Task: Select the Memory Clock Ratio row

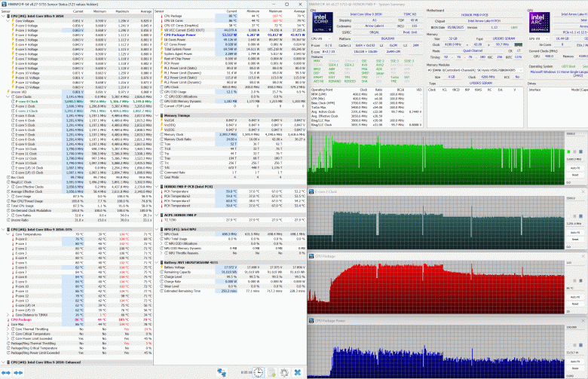Action: click(x=230, y=139)
